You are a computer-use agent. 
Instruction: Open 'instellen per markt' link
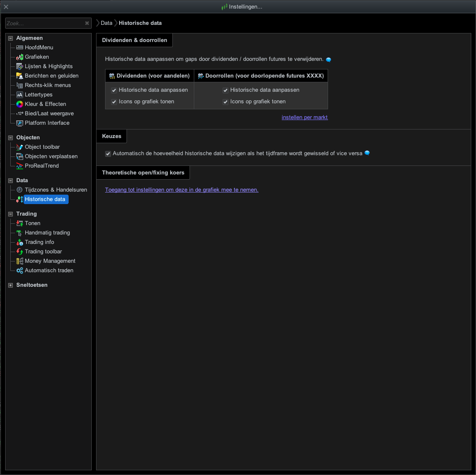point(304,117)
